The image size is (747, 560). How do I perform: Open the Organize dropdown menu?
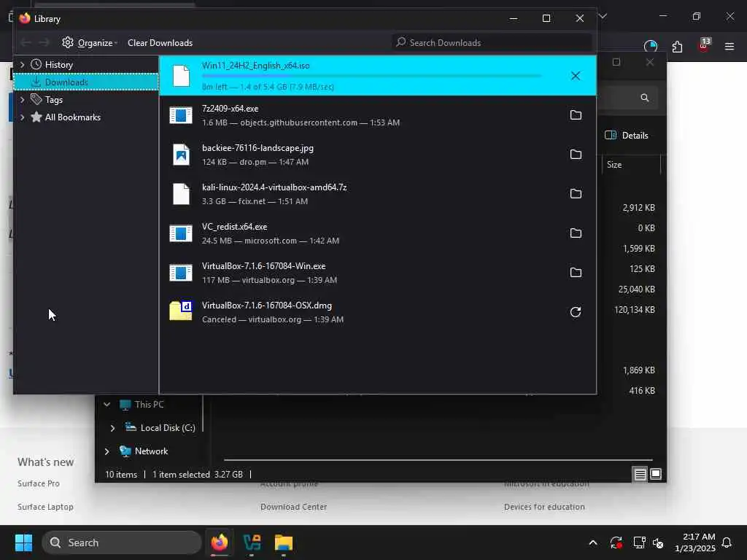click(x=90, y=43)
